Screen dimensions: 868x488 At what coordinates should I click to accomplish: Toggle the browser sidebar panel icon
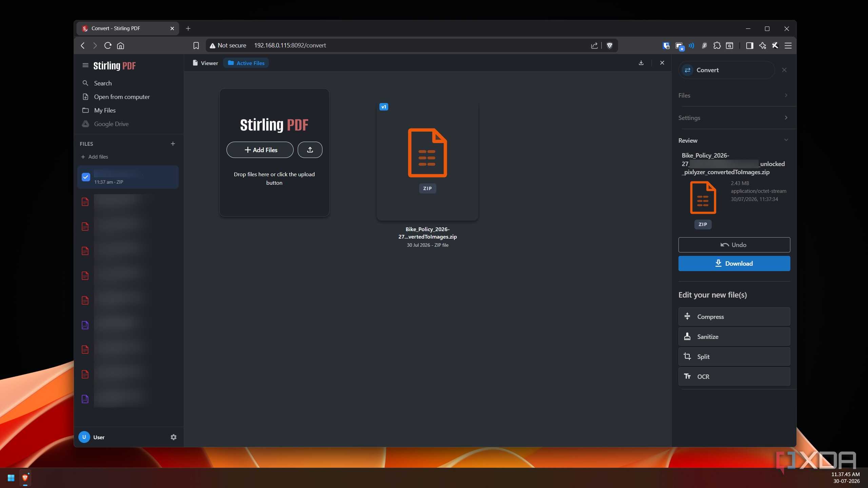pos(749,45)
